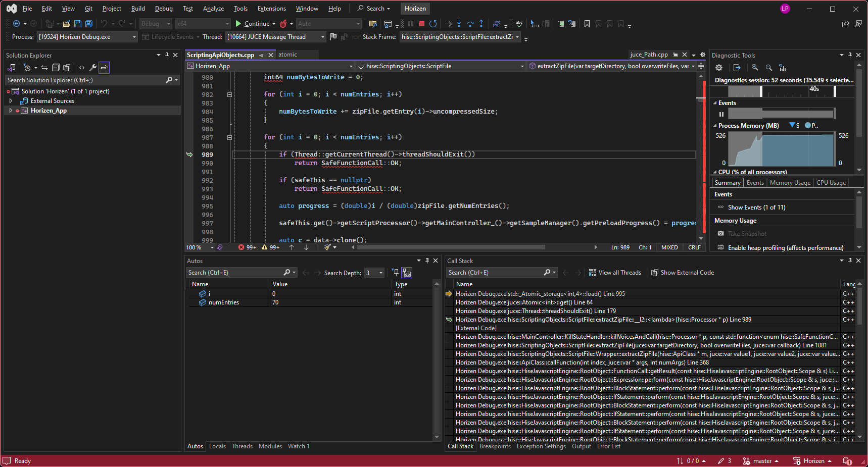Click the Continue button

click(x=252, y=24)
